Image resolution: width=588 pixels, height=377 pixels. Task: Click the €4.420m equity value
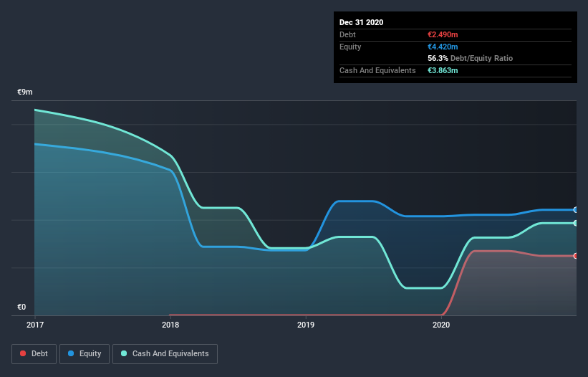pos(443,47)
